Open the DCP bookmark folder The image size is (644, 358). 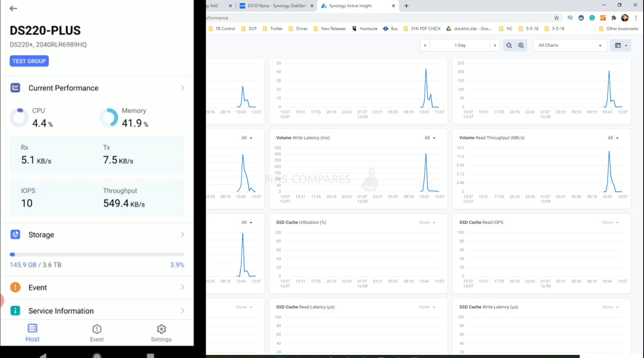coord(249,28)
